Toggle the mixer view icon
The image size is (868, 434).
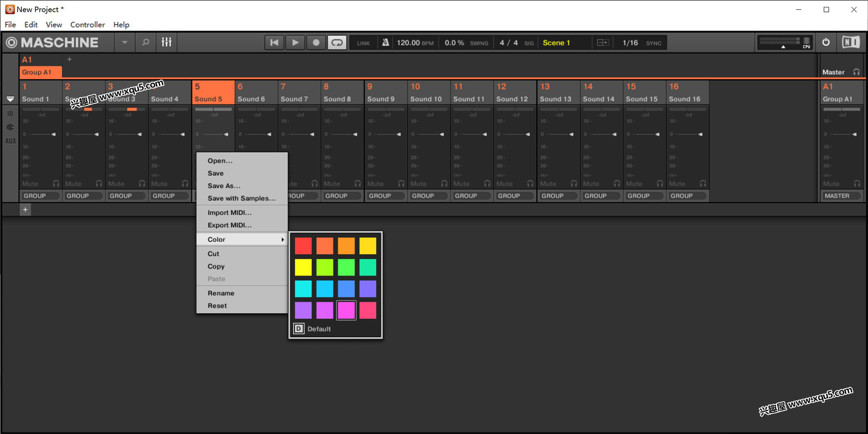point(167,42)
